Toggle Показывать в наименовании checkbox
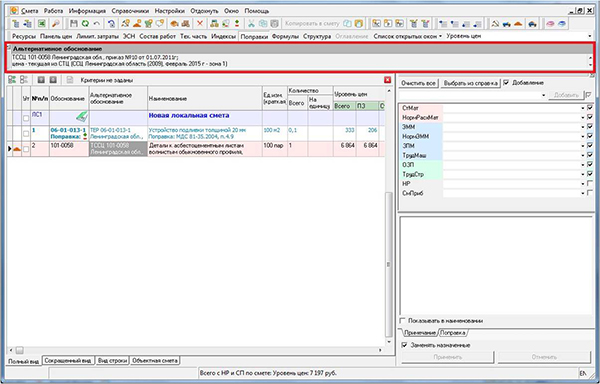 tap(403, 321)
